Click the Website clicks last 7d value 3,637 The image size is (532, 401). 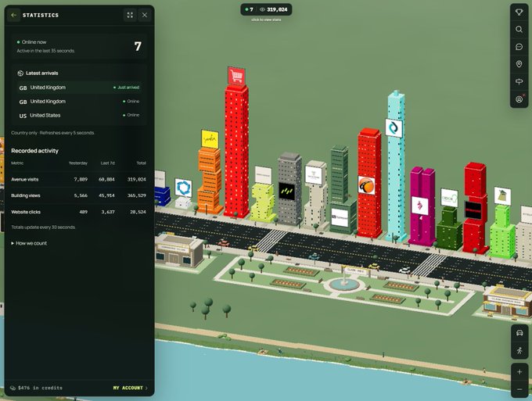pos(107,212)
